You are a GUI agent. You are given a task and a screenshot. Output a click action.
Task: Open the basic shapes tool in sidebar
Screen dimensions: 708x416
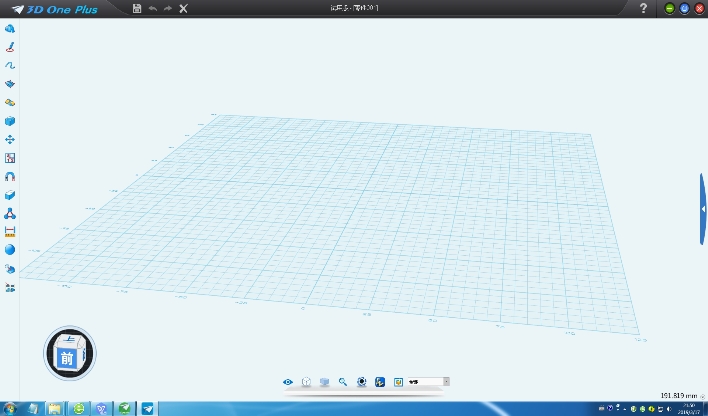click(x=10, y=29)
